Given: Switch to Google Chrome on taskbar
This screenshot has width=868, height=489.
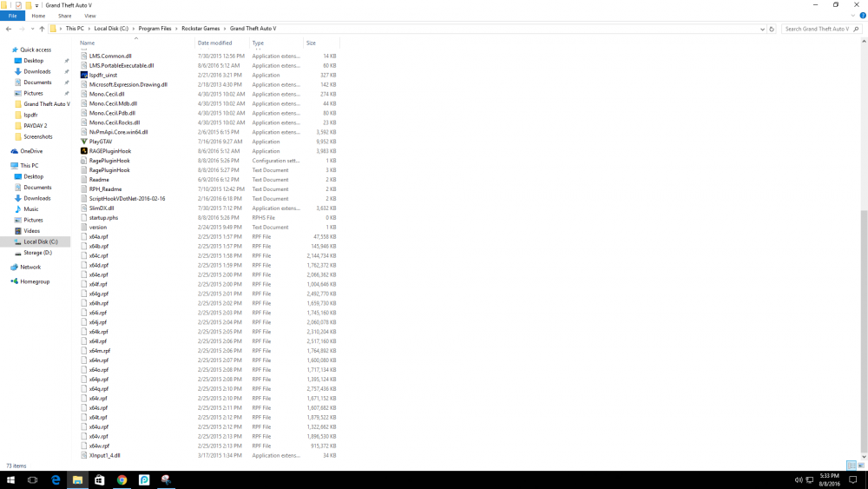Looking at the screenshot, I should click(122, 479).
